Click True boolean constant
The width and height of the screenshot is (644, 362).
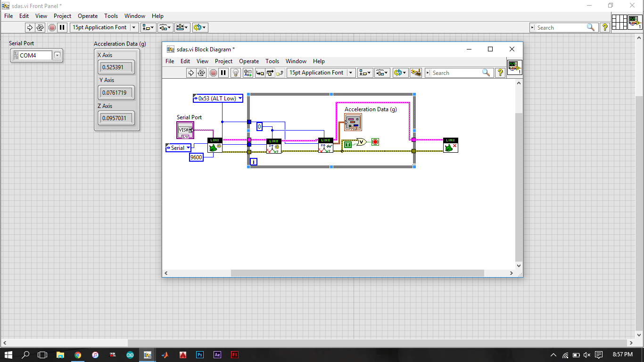tap(347, 145)
